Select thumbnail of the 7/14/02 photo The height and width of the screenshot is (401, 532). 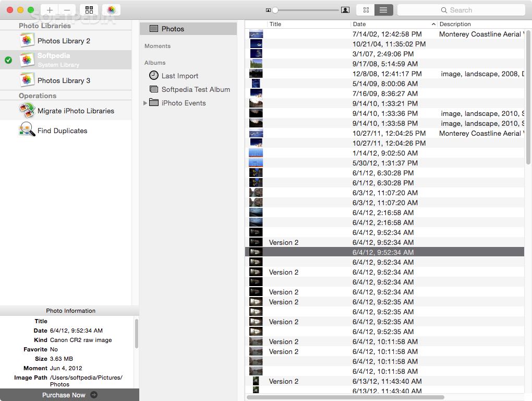(256, 34)
